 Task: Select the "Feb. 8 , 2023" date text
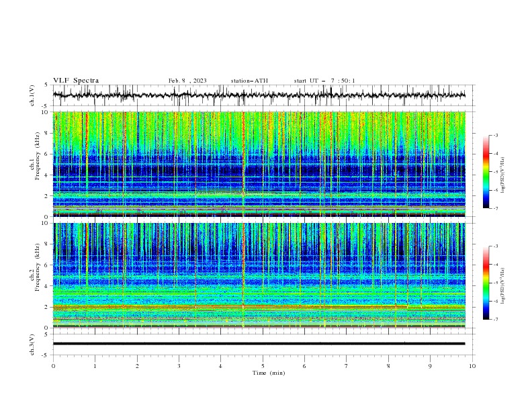(187, 81)
